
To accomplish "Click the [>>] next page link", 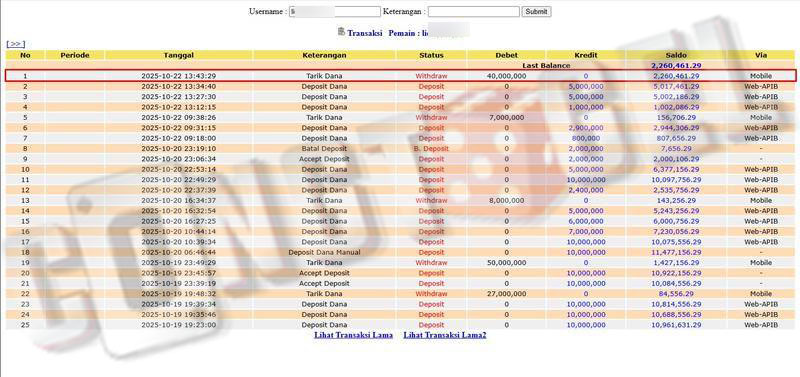I will pos(15,44).
